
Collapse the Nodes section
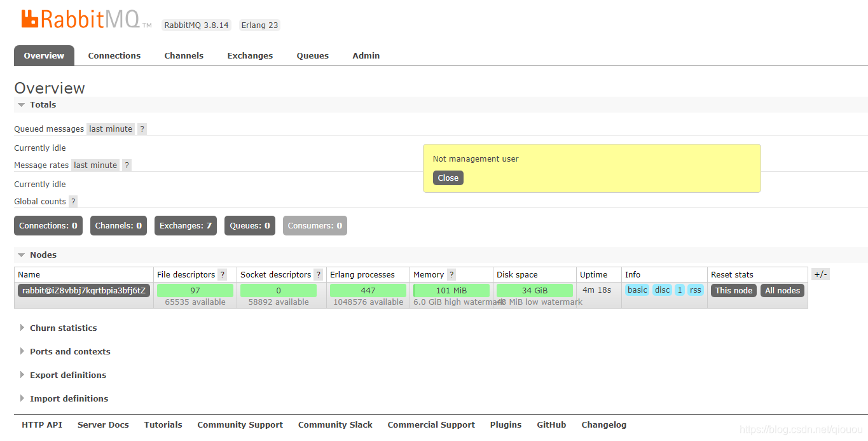(37, 255)
